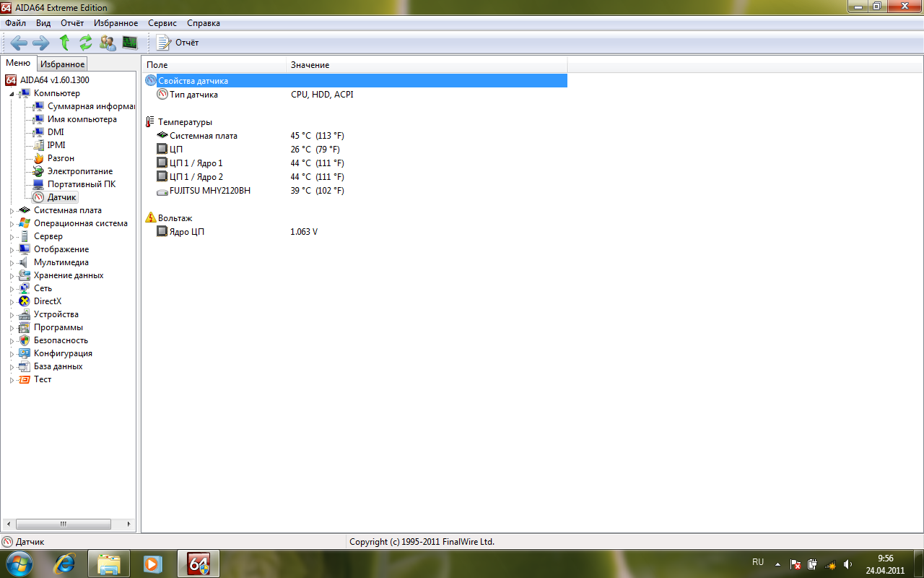Screen dimensions: 924x578
Task: Click the Портативный ПК laptop icon
Action: click(38, 184)
